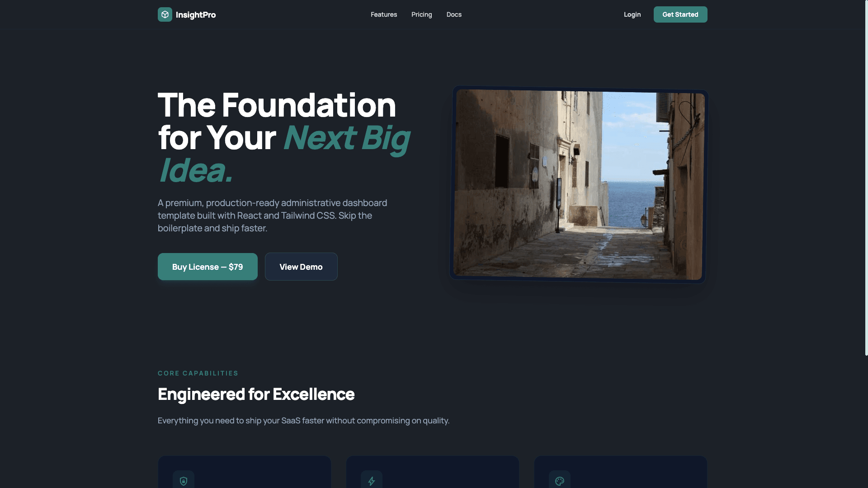
Task: Open the Features nav link
Action: click(384, 14)
